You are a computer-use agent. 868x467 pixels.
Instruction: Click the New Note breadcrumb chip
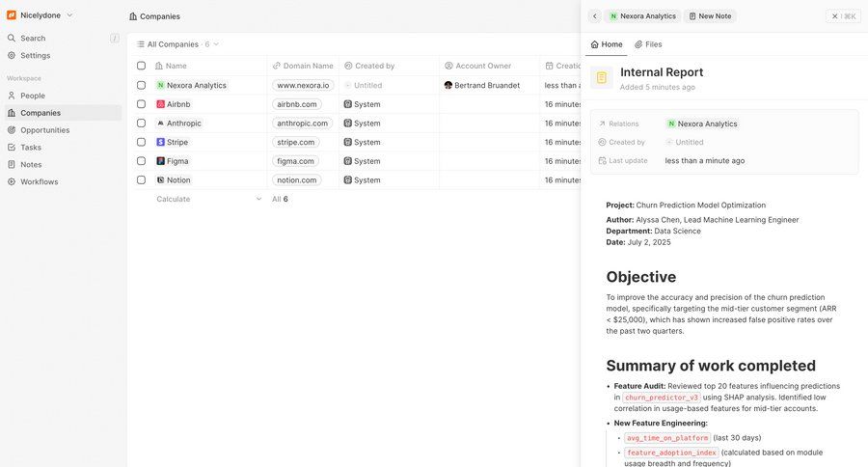point(710,16)
